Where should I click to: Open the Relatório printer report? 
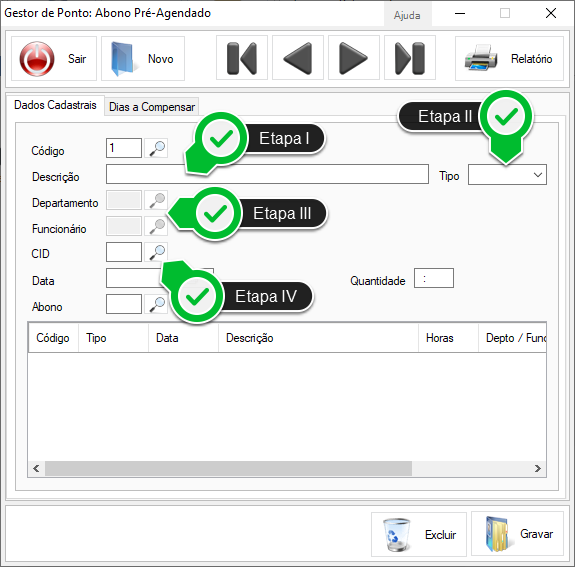[509, 59]
